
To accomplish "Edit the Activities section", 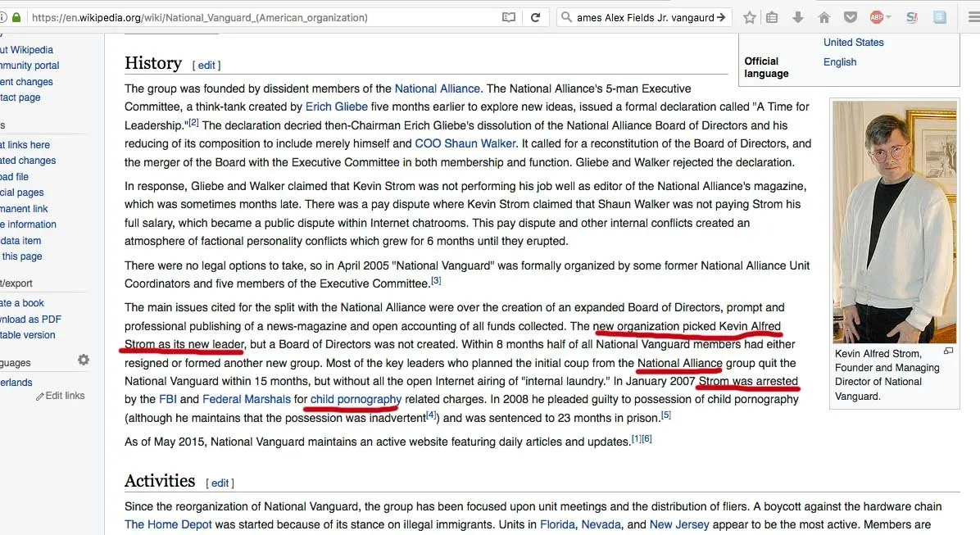I will (220, 483).
